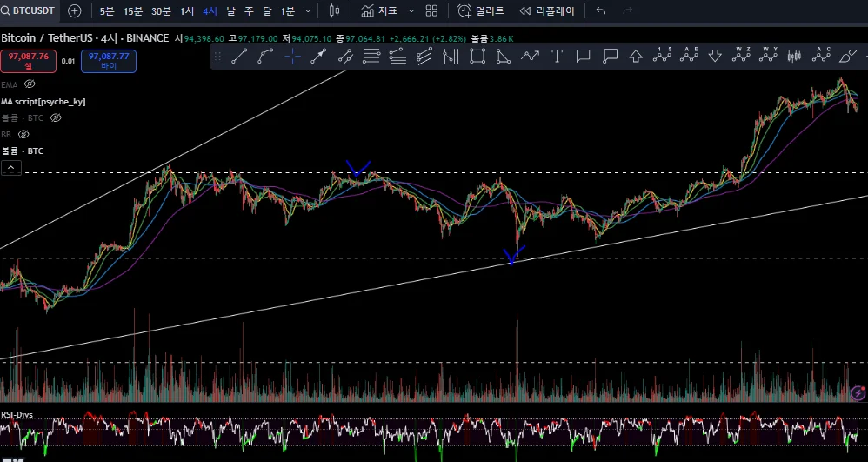Screen dimensions: 868x462
Task: Click the 0.01 spread value
Action: coord(68,61)
